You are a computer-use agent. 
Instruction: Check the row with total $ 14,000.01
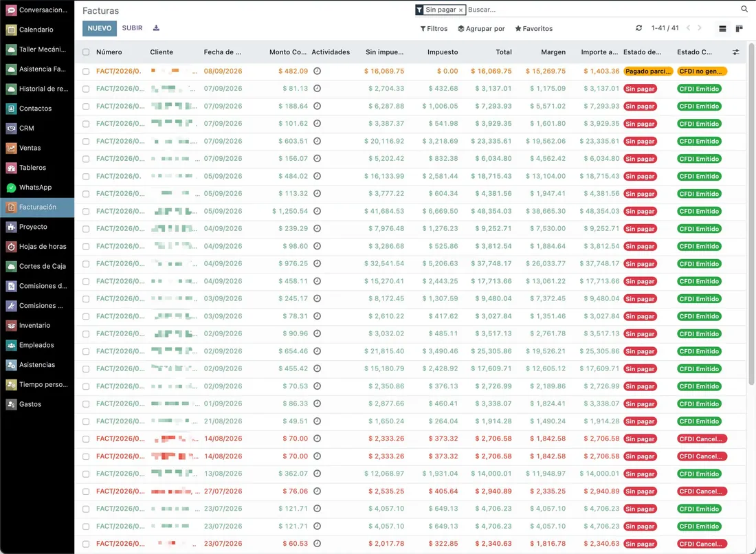coord(86,474)
